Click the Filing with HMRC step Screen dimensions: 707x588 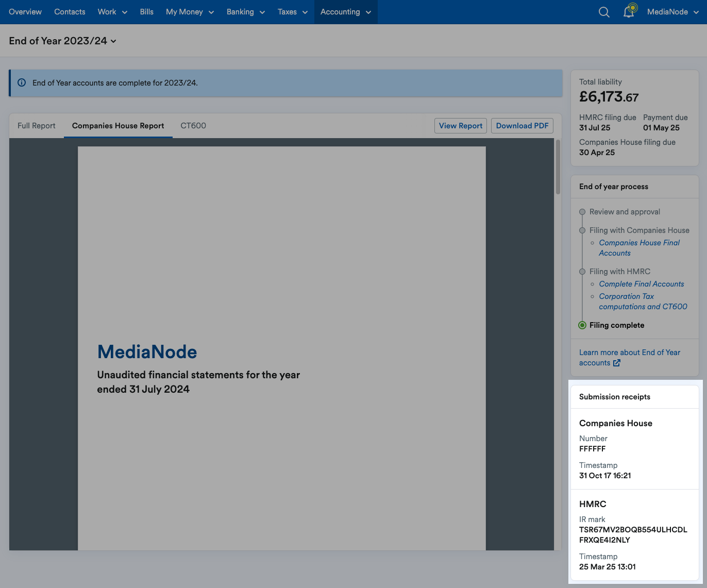pyautogui.click(x=620, y=272)
